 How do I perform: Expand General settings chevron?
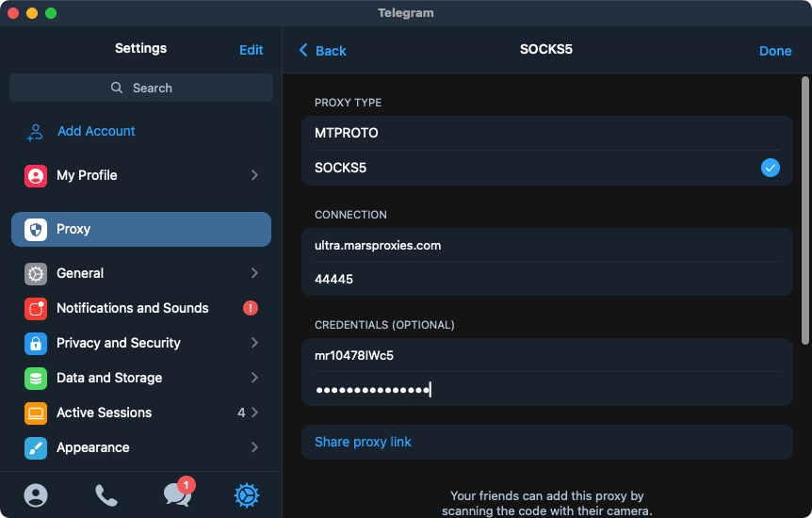254,273
